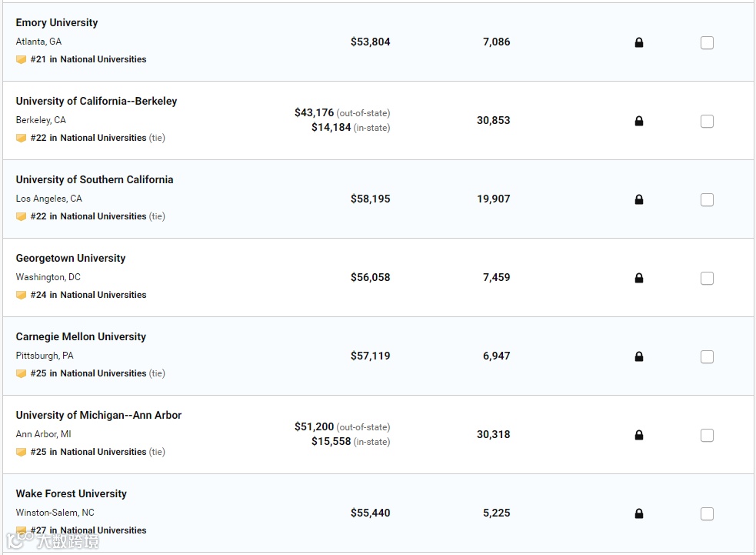The height and width of the screenshot is (555, 756).
Task: Enable the checkbox in Georgetown University row
Action: pos(707,279)
